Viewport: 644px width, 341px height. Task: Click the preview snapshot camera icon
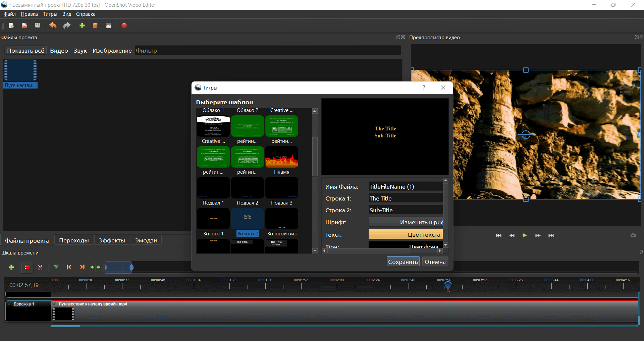pos(633,235)
